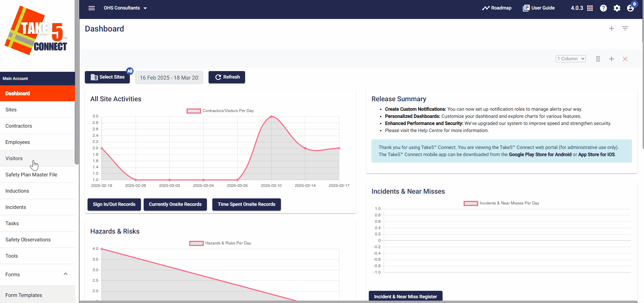Click the drag handle dots in widget row
This screenshot has height=303, width=644.
coord(598,59)
